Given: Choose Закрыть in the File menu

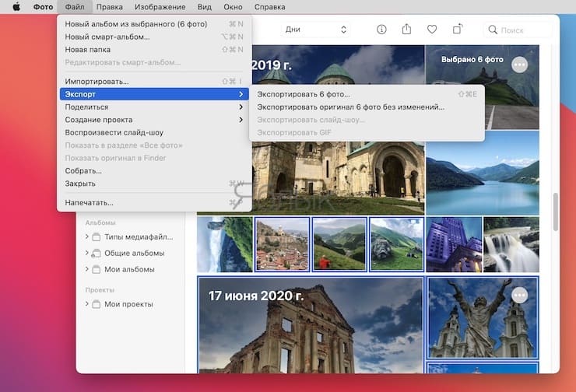Looking at the screenshot, I should [x=154, y=183].
